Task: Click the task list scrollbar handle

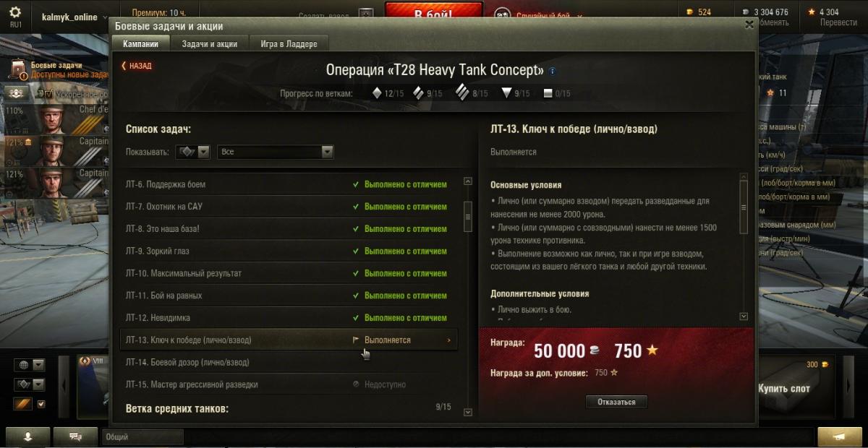Action: click(x=467, y=212)
